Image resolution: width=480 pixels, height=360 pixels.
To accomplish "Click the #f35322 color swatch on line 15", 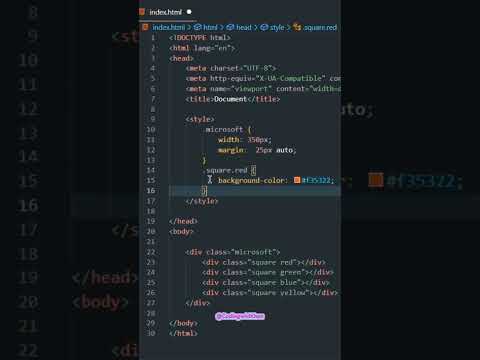I will [x=297, y=180].
